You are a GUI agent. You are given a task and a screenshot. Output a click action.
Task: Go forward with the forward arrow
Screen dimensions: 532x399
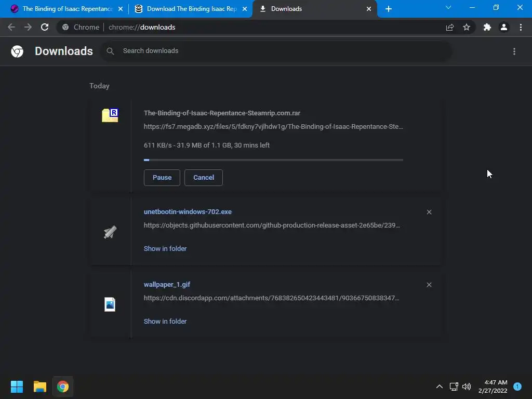click(28, 27)
